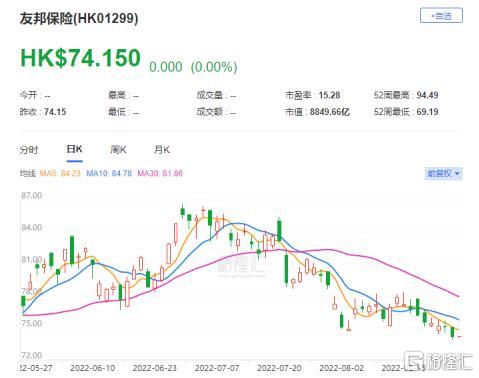Click the 成交额 turnover field

pyautogui.click(x=216, y=112)
